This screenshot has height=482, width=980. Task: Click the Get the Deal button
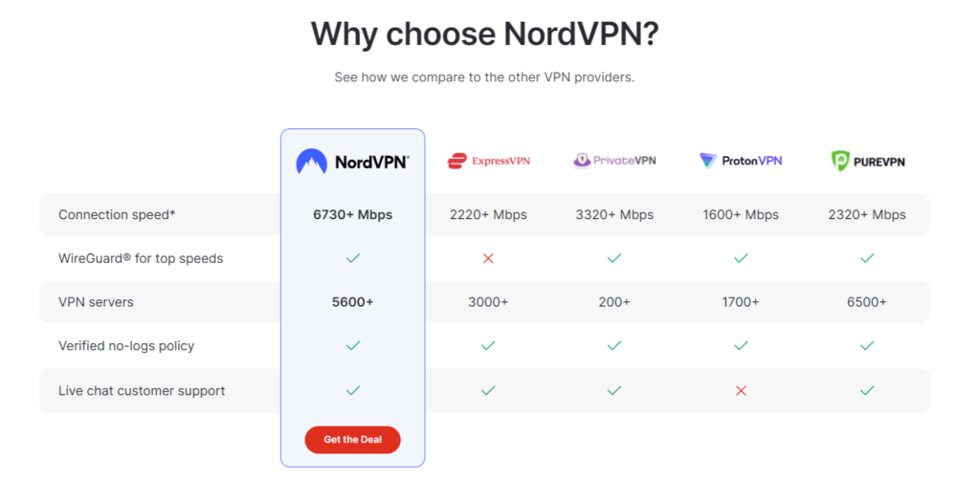coord(352,440)
